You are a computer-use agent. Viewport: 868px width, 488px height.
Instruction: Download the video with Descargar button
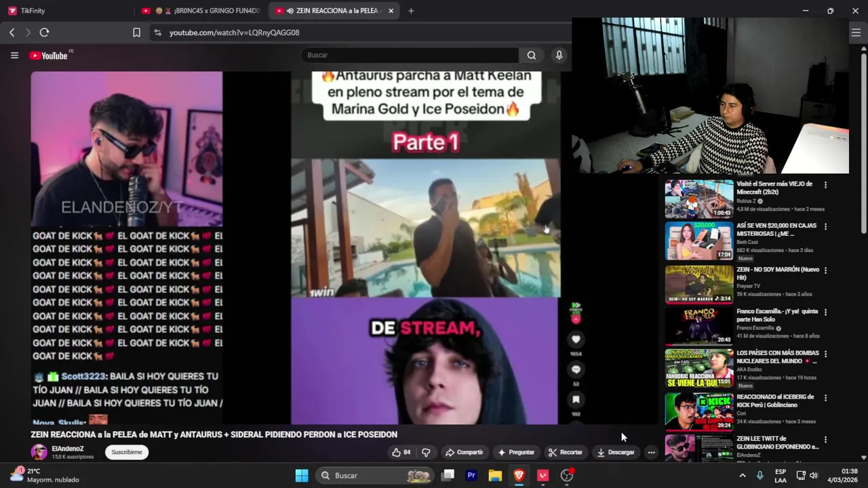(616, 452)
